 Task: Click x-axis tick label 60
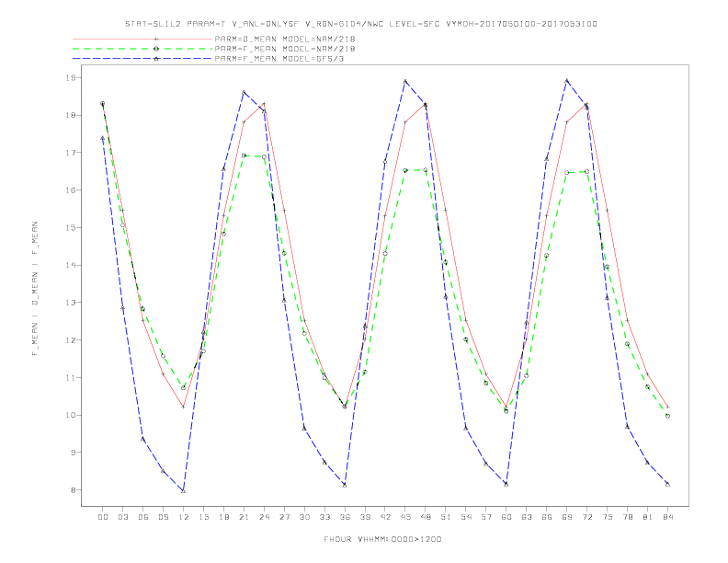click(506, 517)
